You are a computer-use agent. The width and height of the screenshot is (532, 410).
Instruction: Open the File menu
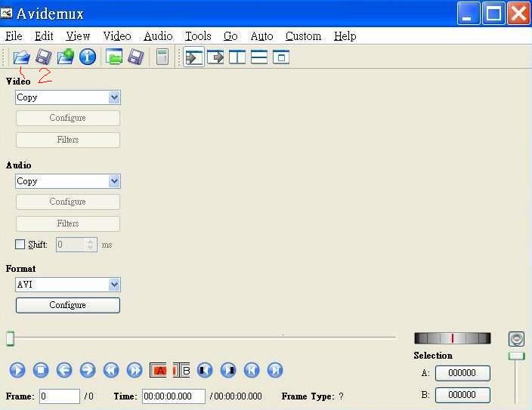point(14,36)
